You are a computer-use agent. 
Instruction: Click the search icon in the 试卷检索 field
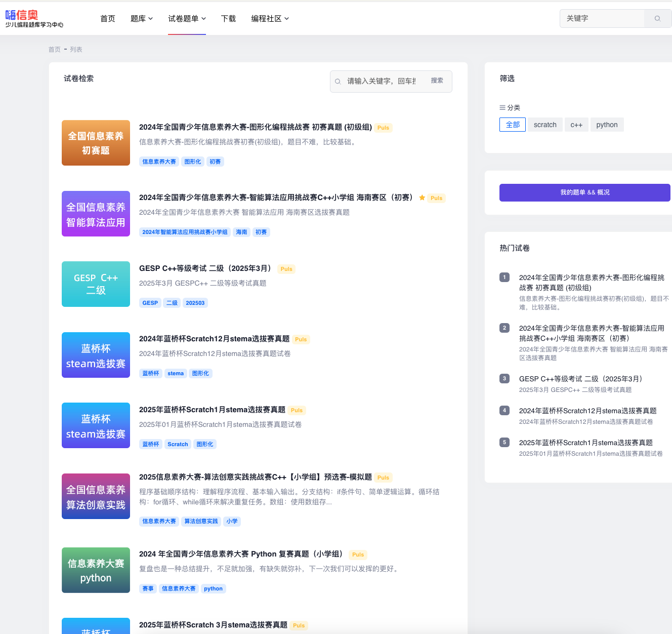[x=338, y=82]
